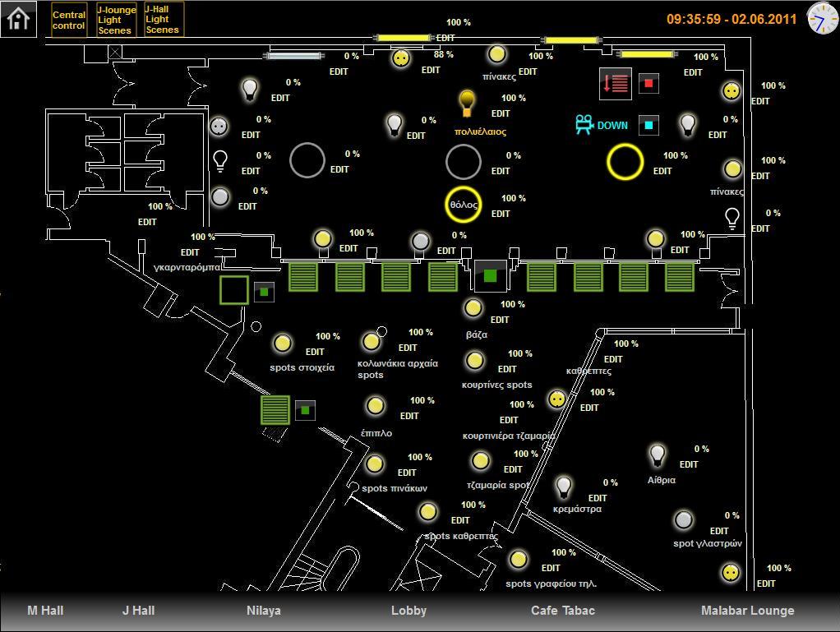
Task: Click the green square beside γκαρνταρόμπα
Action: coord(234,290)
